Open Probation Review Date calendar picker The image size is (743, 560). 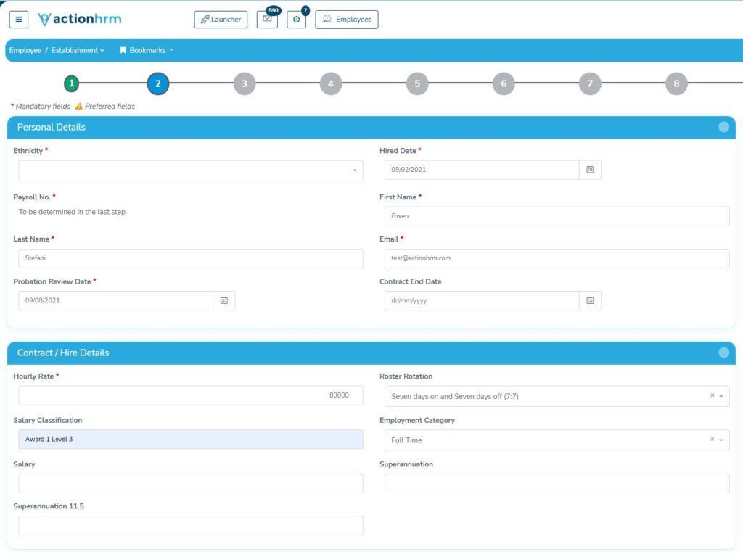(x=224, y=300)
